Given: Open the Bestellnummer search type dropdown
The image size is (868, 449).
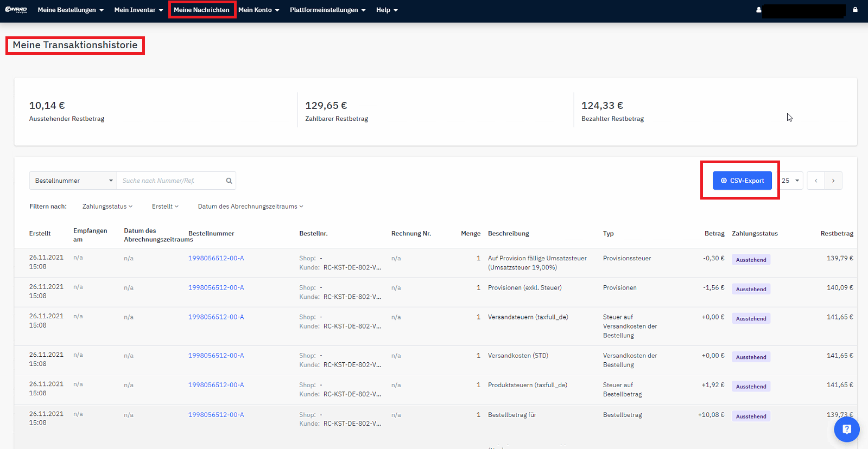Looking at the screenshot, I should coord(73,181).
